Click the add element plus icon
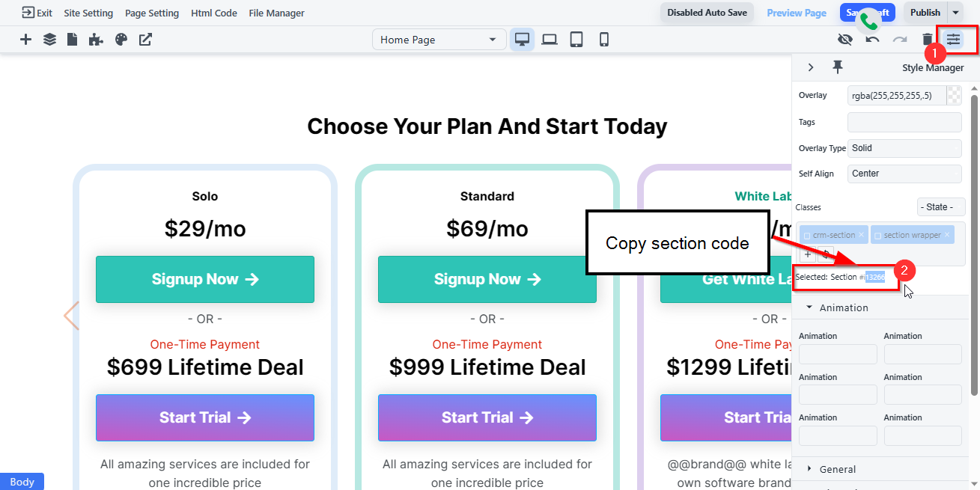This screenshot has width=980, height=490. [25, 40]
